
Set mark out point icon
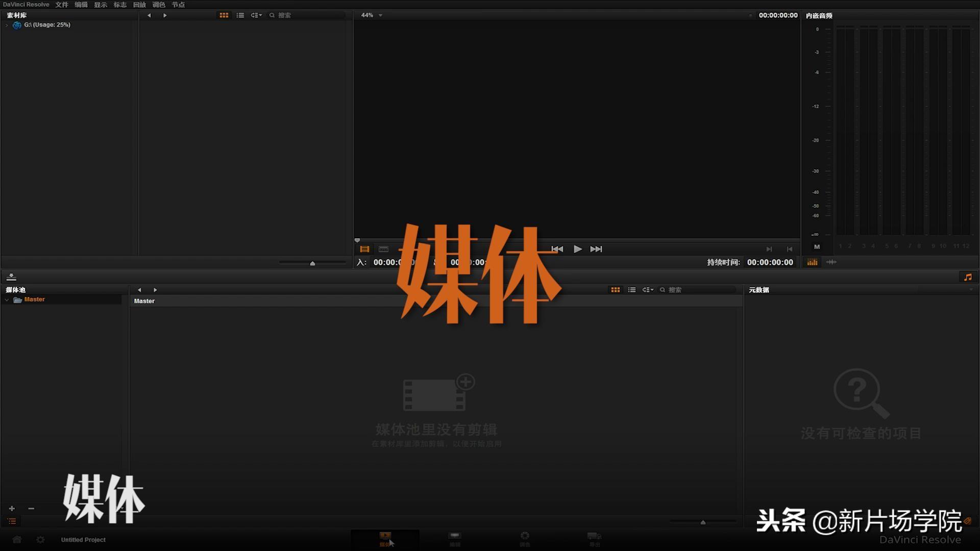point(790,249)
